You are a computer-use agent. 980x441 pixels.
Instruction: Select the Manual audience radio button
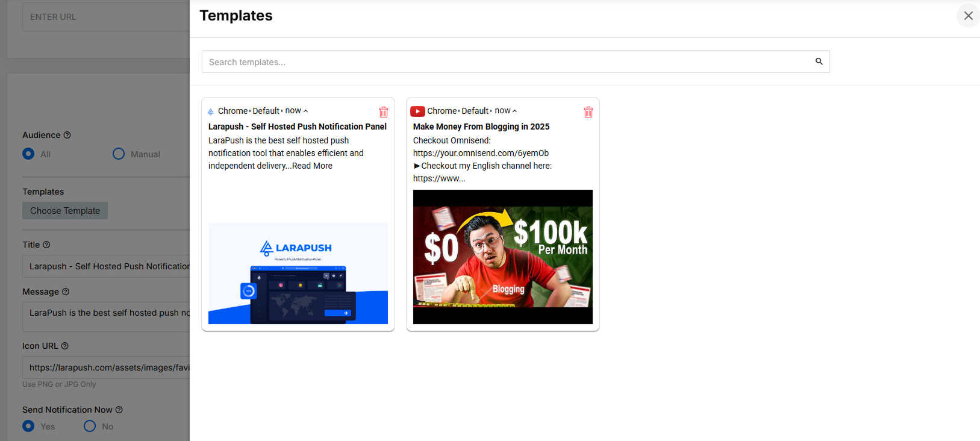(119, 154)
